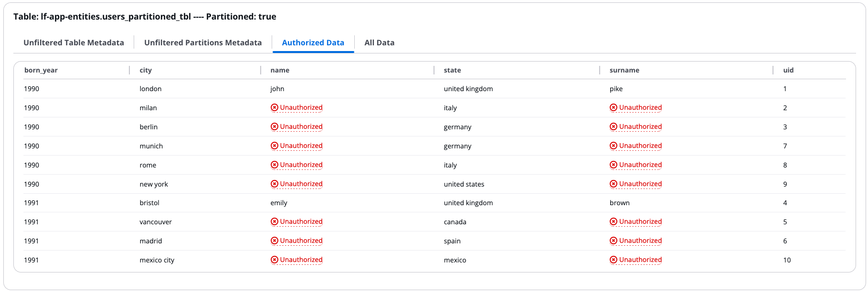868x293 pixels.
Task: Click the surname column header
Action: (x=624, y=70)
